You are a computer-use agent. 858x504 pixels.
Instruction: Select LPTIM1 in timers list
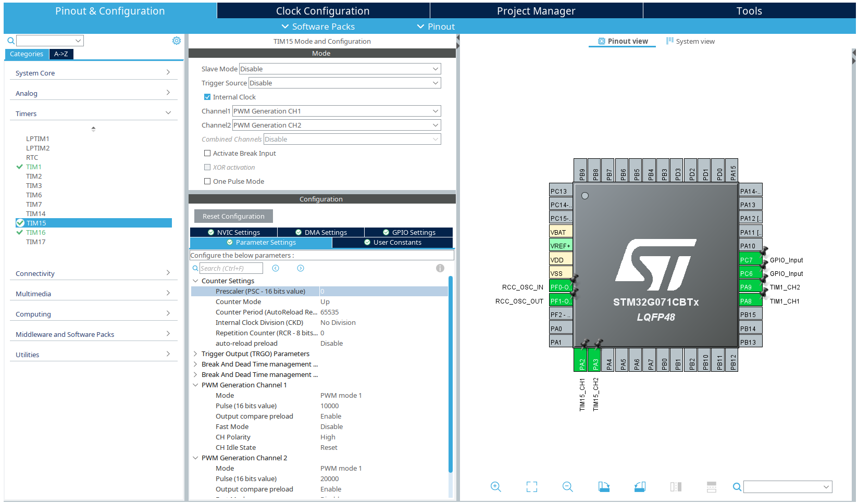click(38, 138)
